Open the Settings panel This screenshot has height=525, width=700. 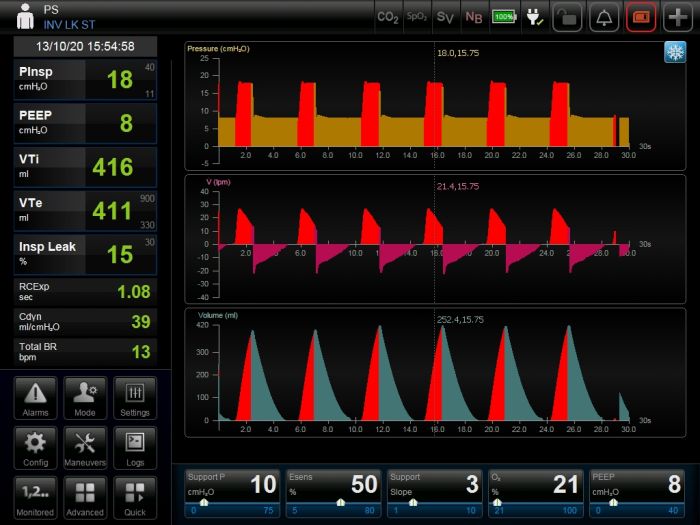[x=135, y=398]
